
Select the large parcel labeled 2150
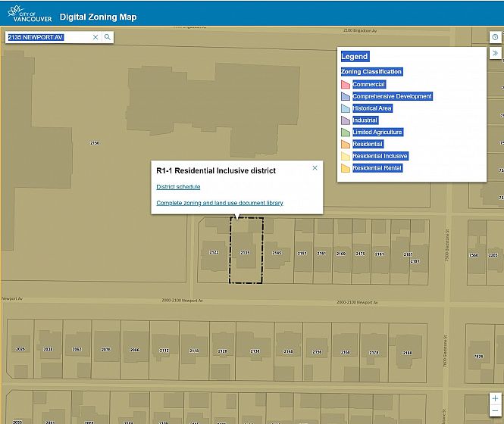pyautogui.click(x=95, y=143)
